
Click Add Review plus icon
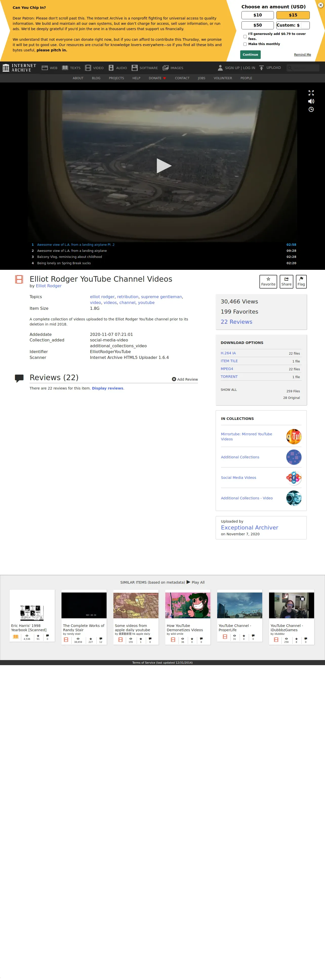174,379
